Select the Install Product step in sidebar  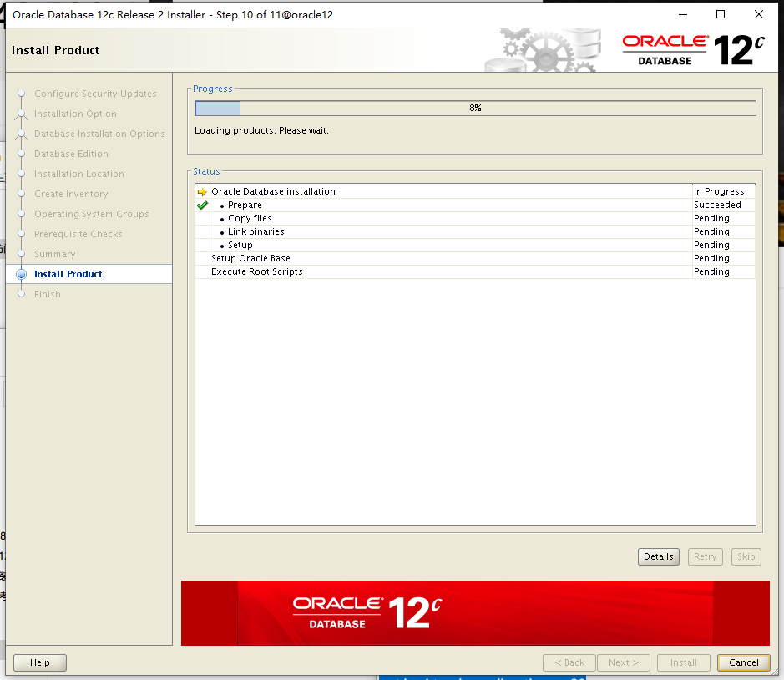pos(68,274)
